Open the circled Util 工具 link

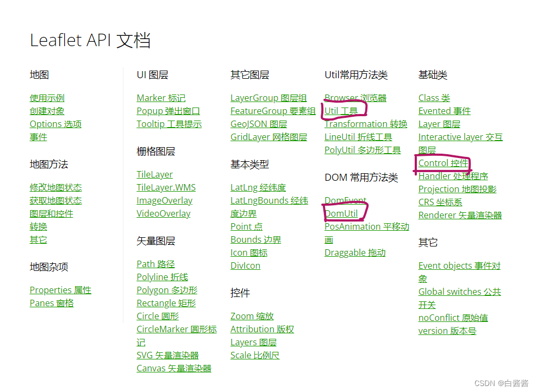coord(341,111)
